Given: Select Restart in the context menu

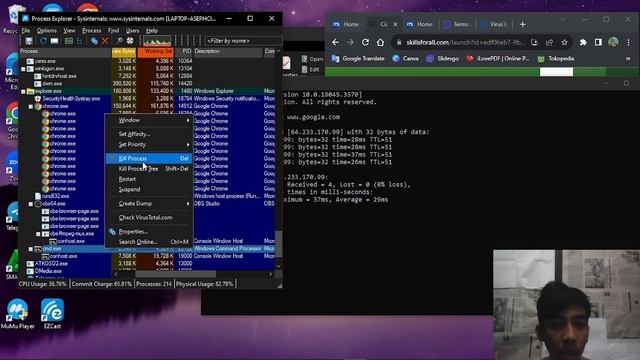Looking at the screenshot, I should [x=149, y=179].
